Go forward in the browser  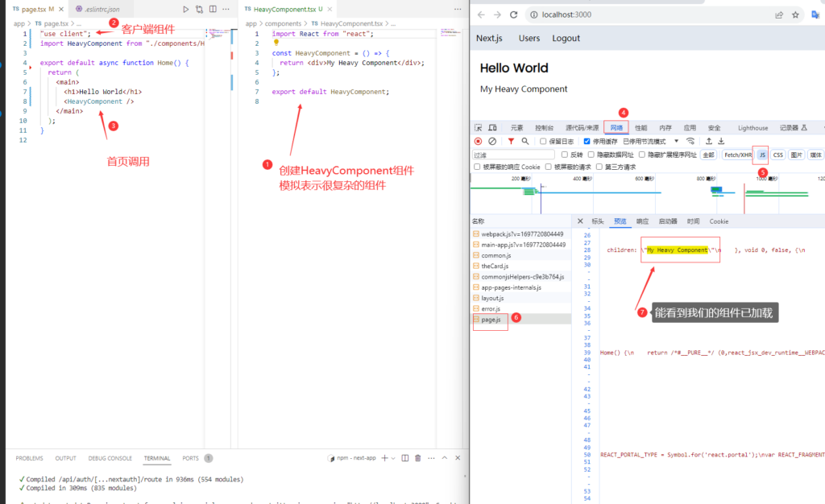coord(497,14)
